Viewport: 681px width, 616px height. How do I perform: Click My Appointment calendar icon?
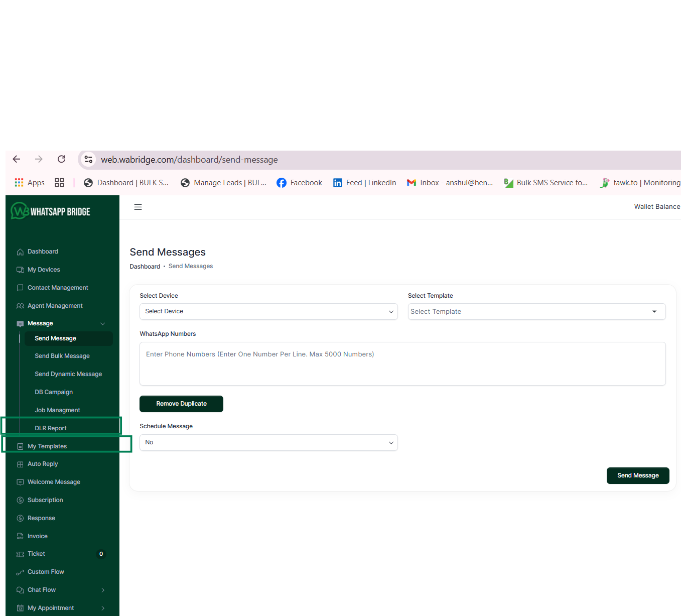point(20,608)
